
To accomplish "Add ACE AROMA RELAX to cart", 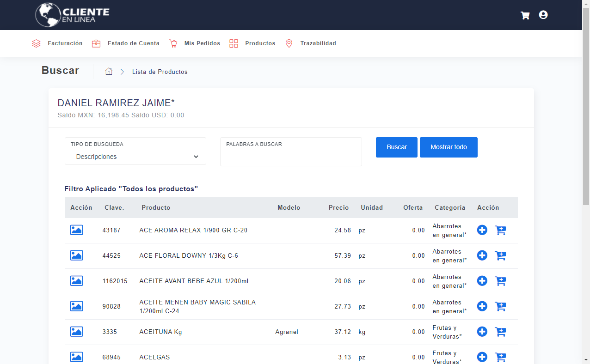I will pyautogui.click(x=500, y=230).
